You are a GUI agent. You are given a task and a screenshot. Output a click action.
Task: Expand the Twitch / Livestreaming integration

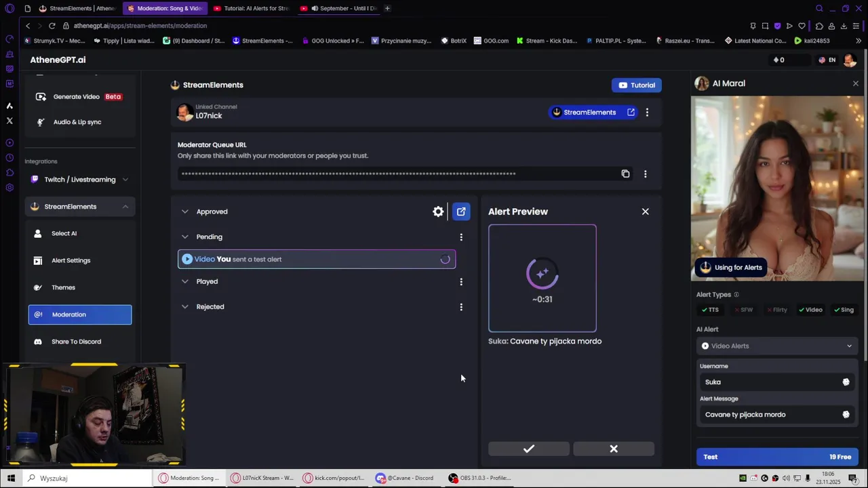click(79, 180)
